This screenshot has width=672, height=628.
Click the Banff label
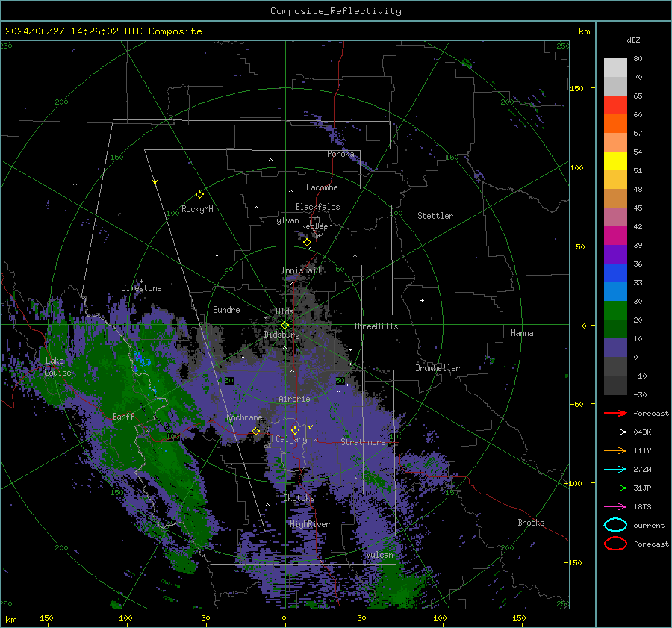point(123,416)
